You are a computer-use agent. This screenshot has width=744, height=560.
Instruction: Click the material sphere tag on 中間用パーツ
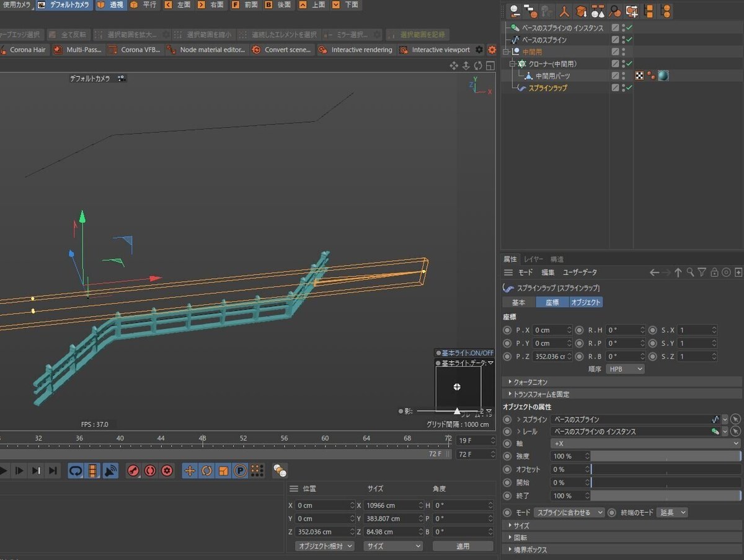click(x=663, y=76)
